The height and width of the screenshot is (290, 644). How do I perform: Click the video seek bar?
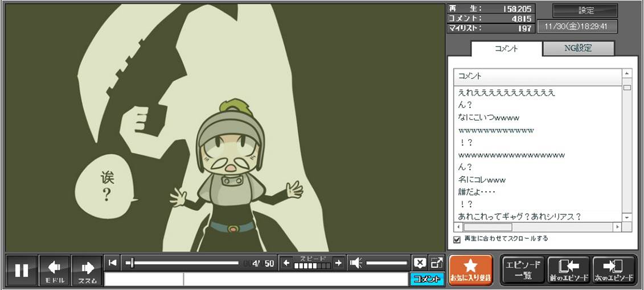(182, 263)
